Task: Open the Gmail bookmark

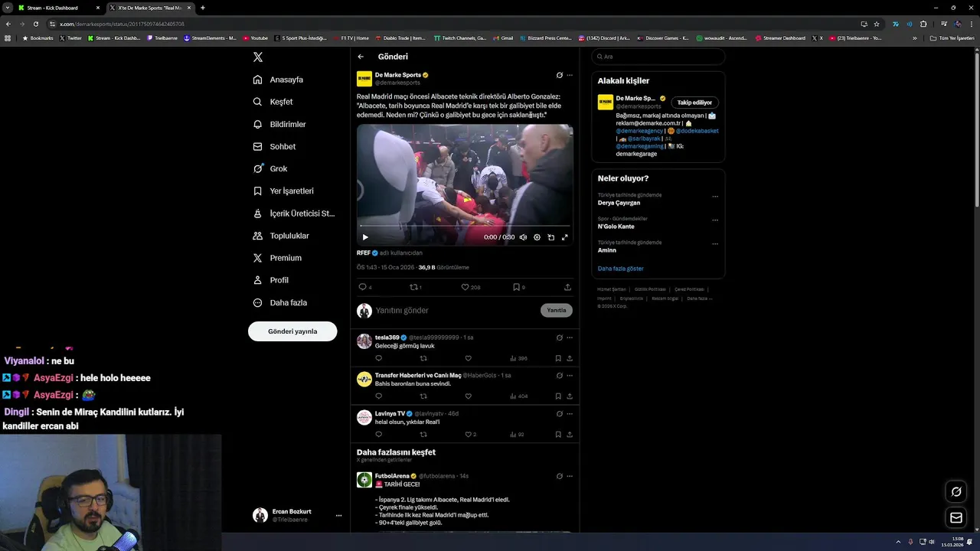Action: pyautogui.click(x=503, y=38)
